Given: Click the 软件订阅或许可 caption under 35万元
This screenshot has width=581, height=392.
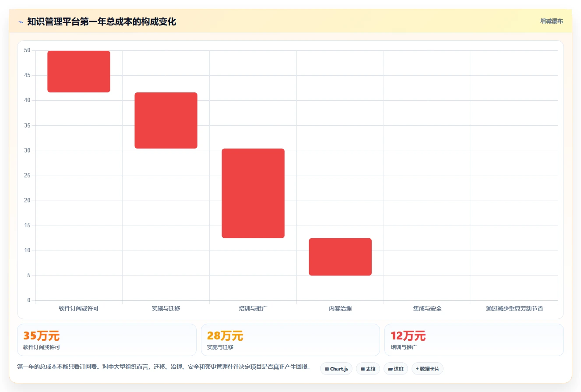Looking at the screenshot, I should [x=42, y=347].
